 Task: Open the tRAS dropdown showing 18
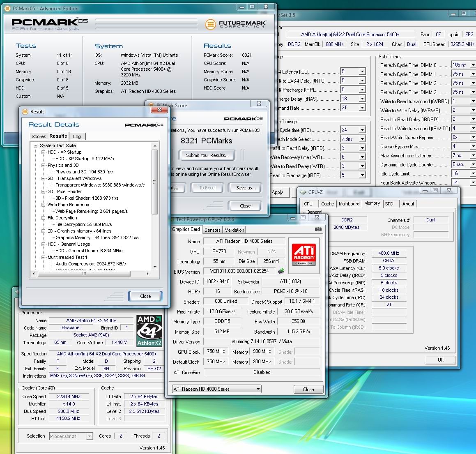[x=362, y=99]
